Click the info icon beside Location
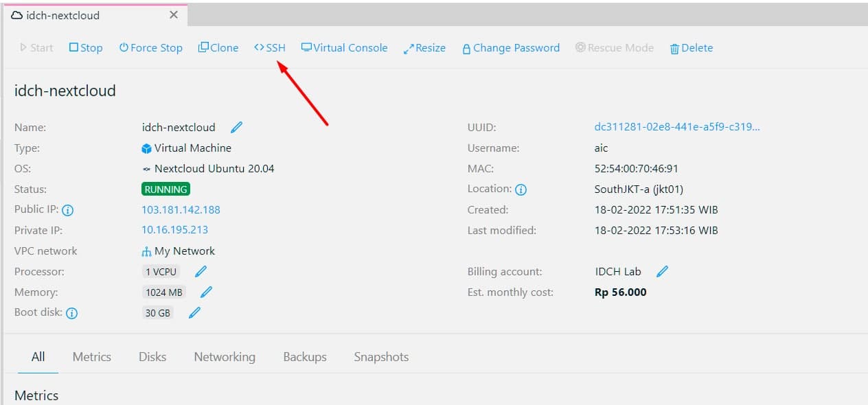 point(521,189)
